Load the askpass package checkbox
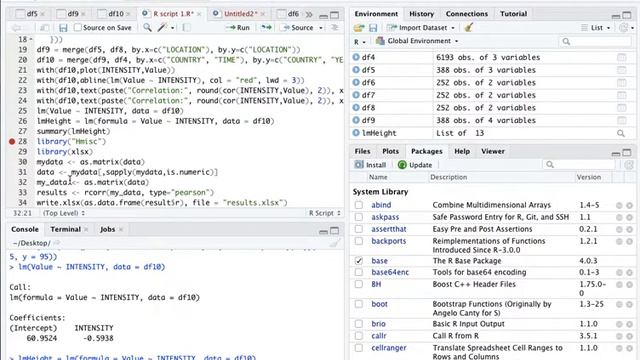640x360 pixels. pyautogui.click(x=359, y=217)
